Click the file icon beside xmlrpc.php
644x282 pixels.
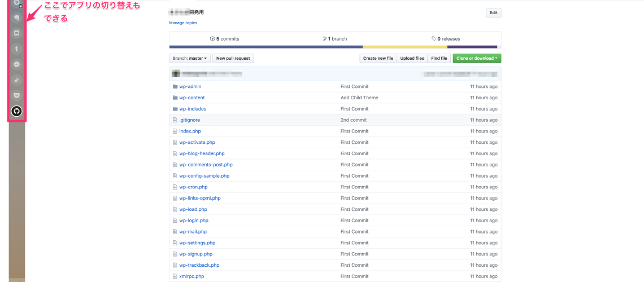(x=175, y=276)
